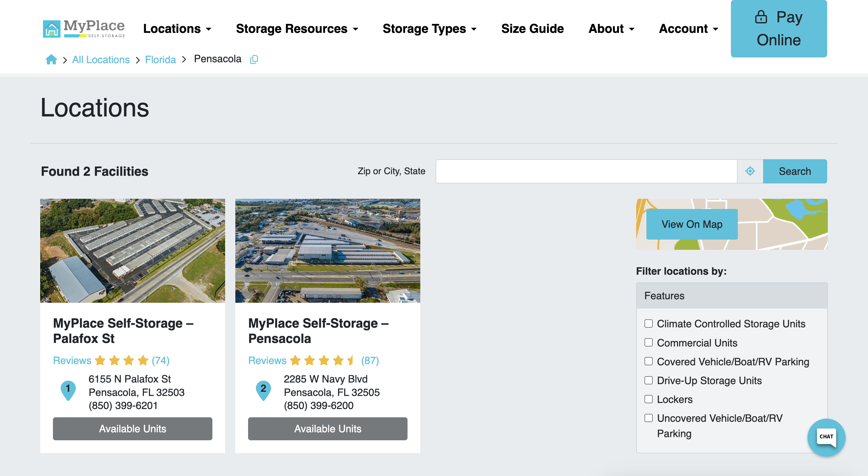Use current location crosshair icon
This screenshot has width=868, height=476.
(750, 171)
